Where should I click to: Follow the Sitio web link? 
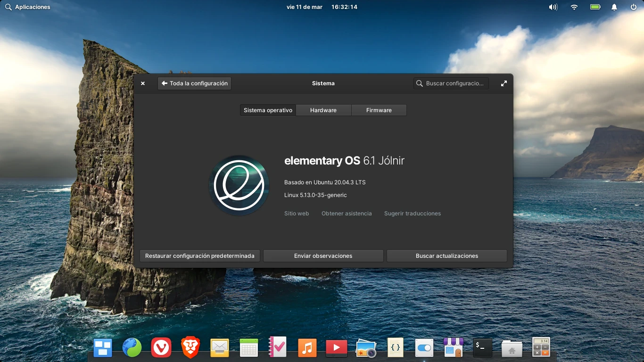(x=297, y=214)
